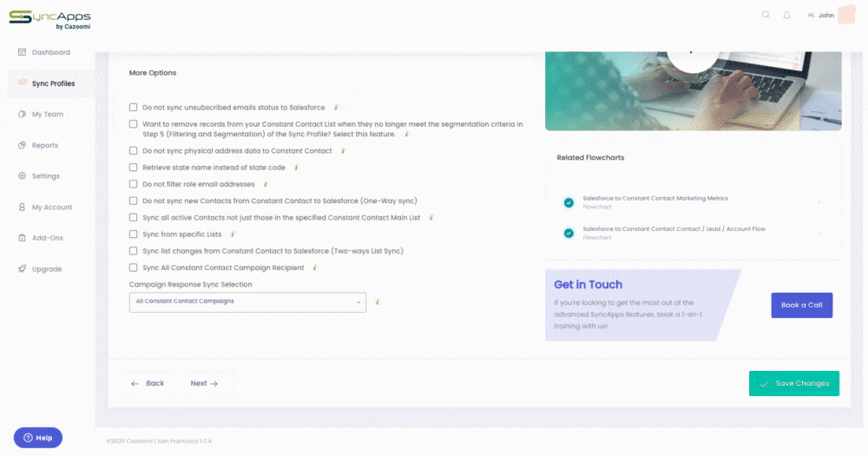Click the Settings gear sidebar icon
868x456 pixels.
[23, 176]
